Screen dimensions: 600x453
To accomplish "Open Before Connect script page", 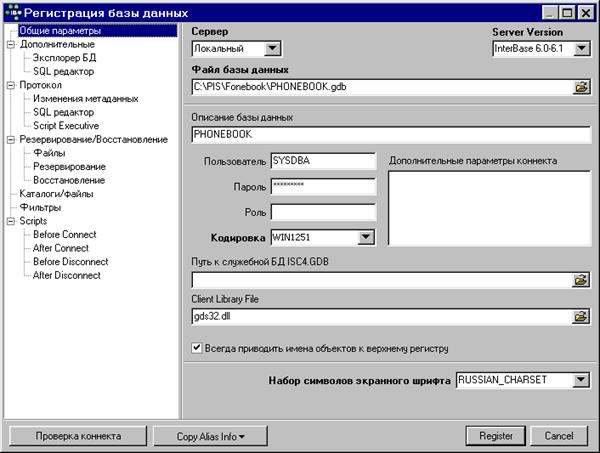I will tap(65, 234).
